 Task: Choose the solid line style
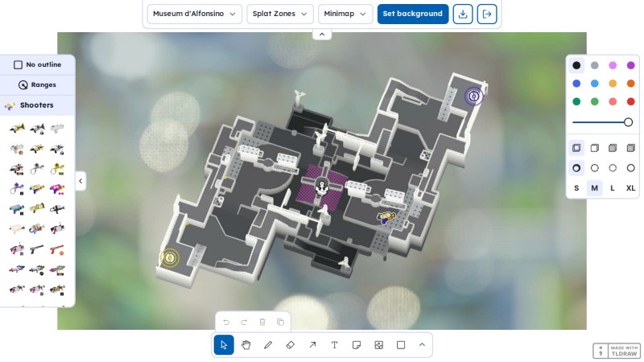point(631,168)
